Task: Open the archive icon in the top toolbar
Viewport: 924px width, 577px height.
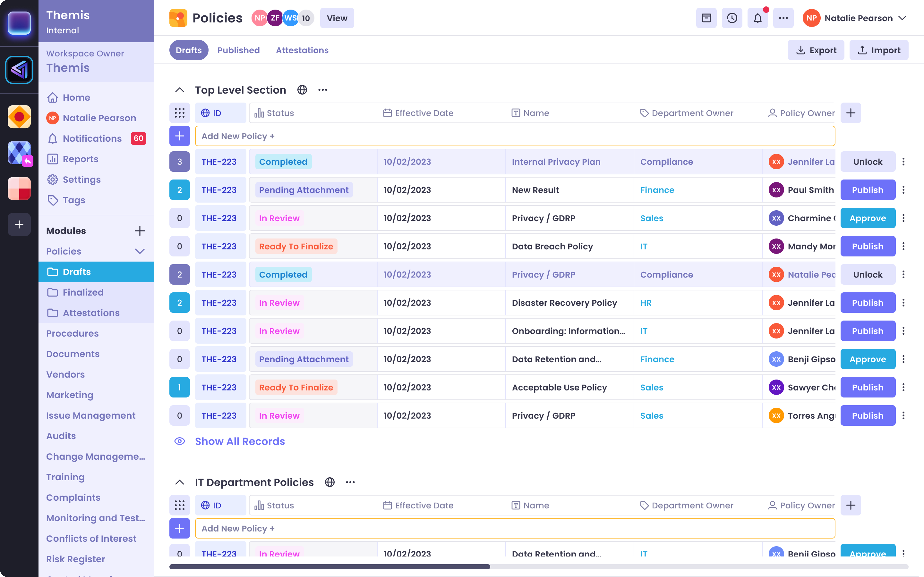Action: [x=706, y=18]
